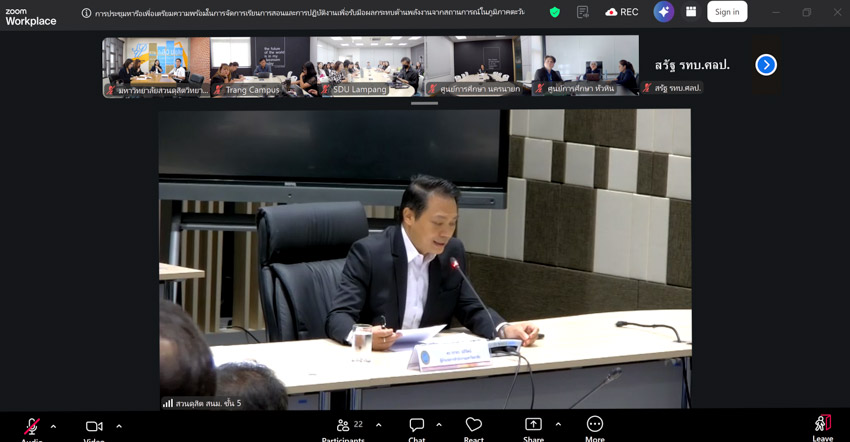This screenshot has height=442, width=850.
Task: Expand the audio options caret
Action: [x=53, y=426]
